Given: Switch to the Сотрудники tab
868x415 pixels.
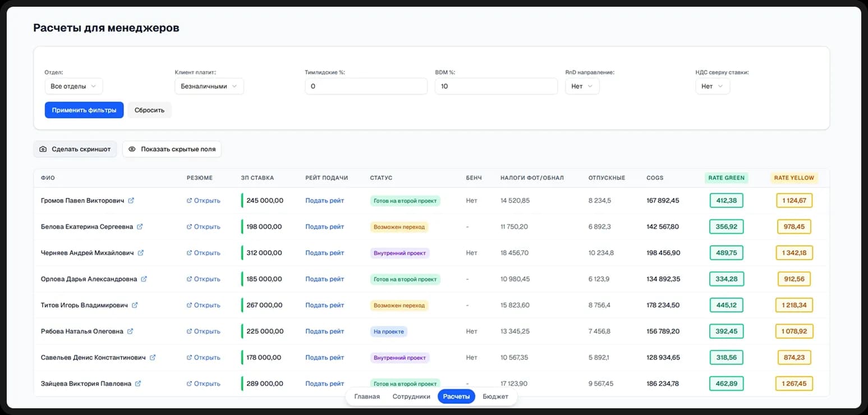Looking at the screenshot, I should [x=411, y=396].
